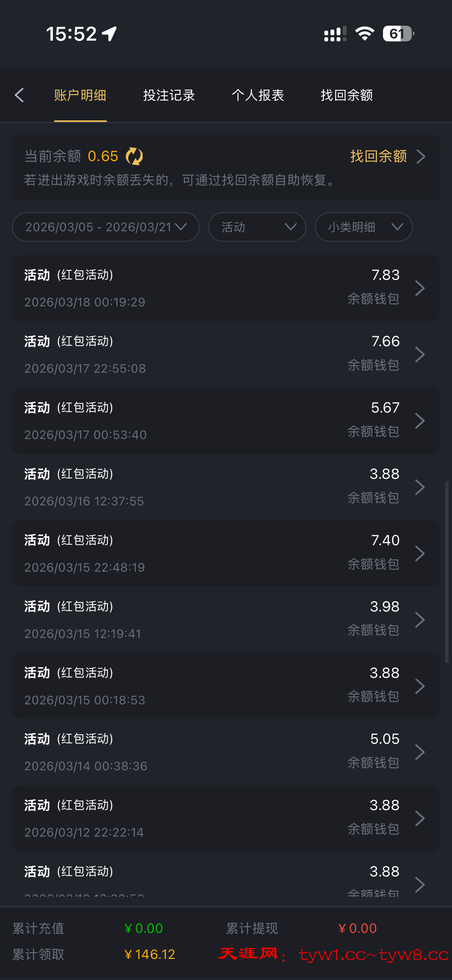
Task: Refresh the current balance 0.65
Action: (134, 156)
